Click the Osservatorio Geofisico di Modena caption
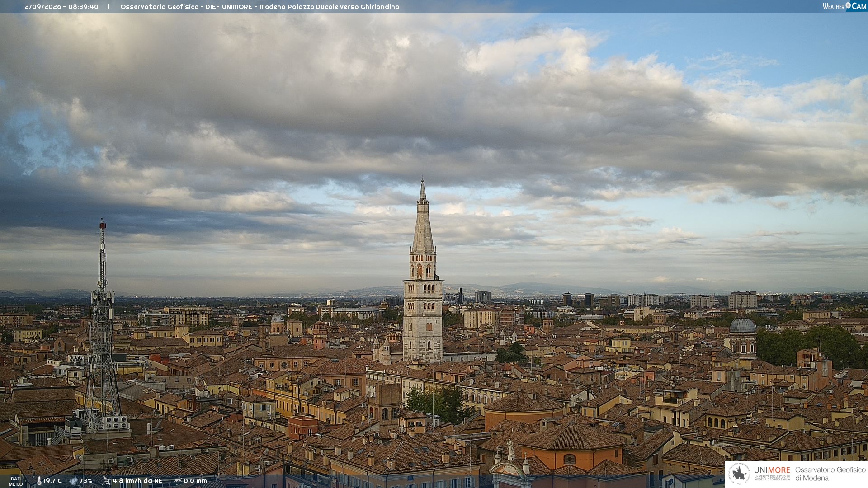The image size is (868, 488). [x=830, y=474]
